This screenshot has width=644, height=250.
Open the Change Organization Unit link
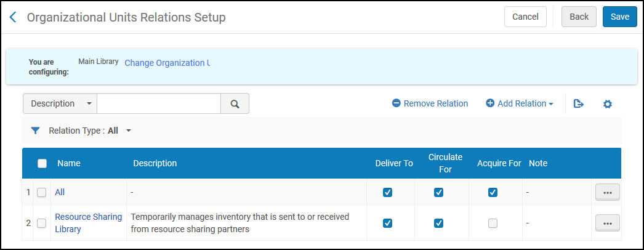[x=167, y=63]
